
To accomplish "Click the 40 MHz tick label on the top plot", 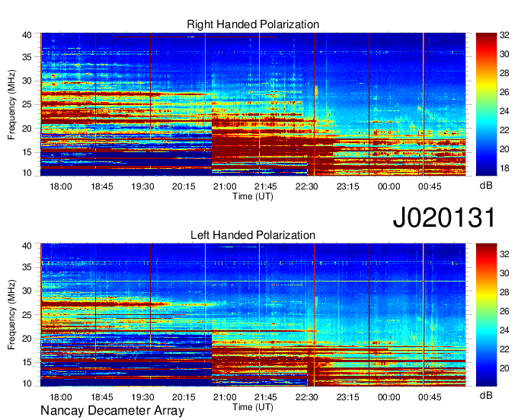I will click(x=27, y=35).
